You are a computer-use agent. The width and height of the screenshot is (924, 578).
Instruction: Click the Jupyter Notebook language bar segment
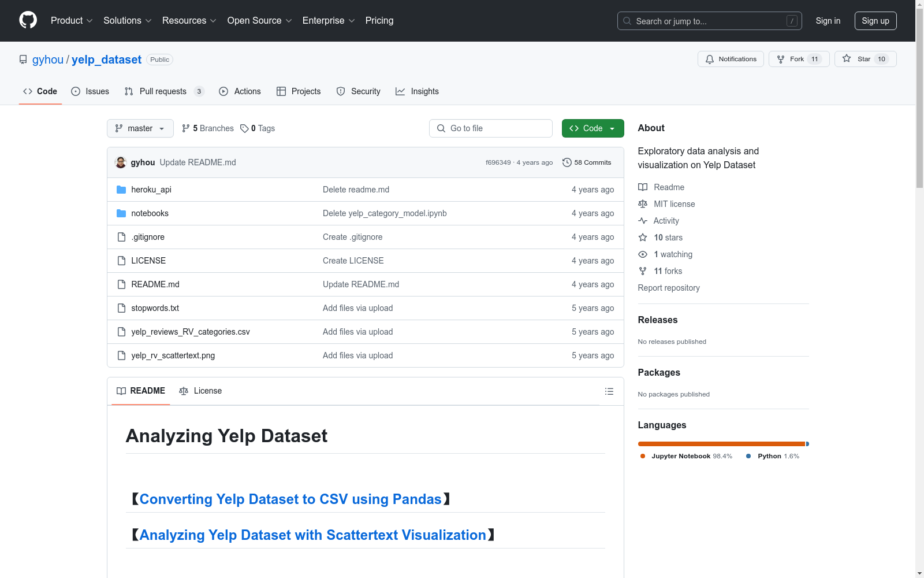(x=721, y=444)
